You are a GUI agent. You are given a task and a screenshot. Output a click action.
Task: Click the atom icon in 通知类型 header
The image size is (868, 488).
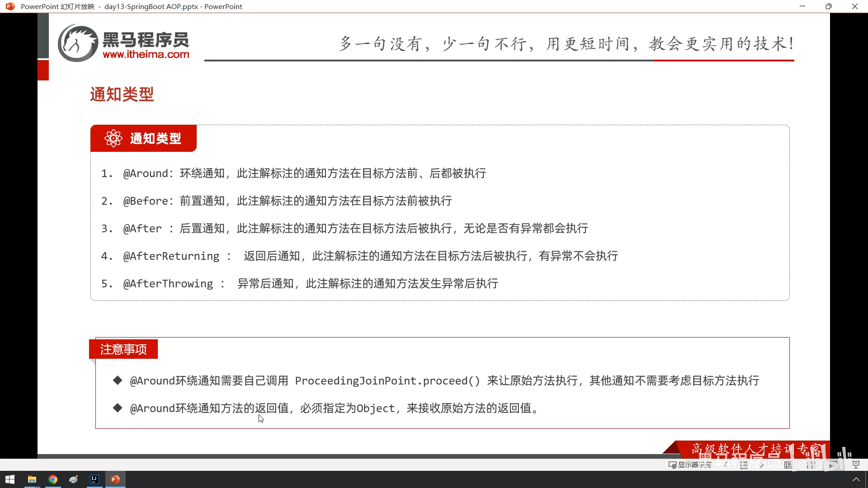pos(113,138)
